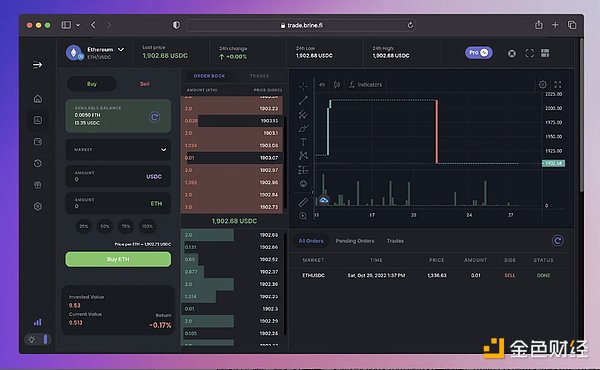Click the 1,902.68 USDC mid price
The width and height of the screenshot is (600, 370).
point(234,221)
